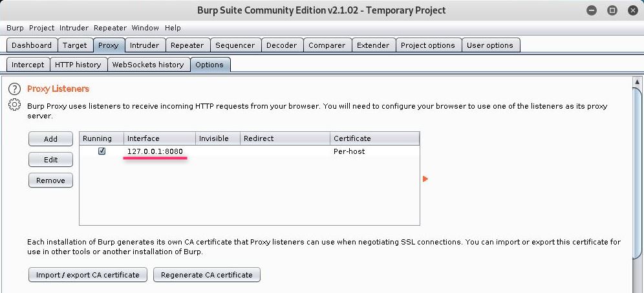Uncheck Running checkbox for 127.0.0.1:8080 listener
This screenshot has width=644, height=293.
point(102,151)
